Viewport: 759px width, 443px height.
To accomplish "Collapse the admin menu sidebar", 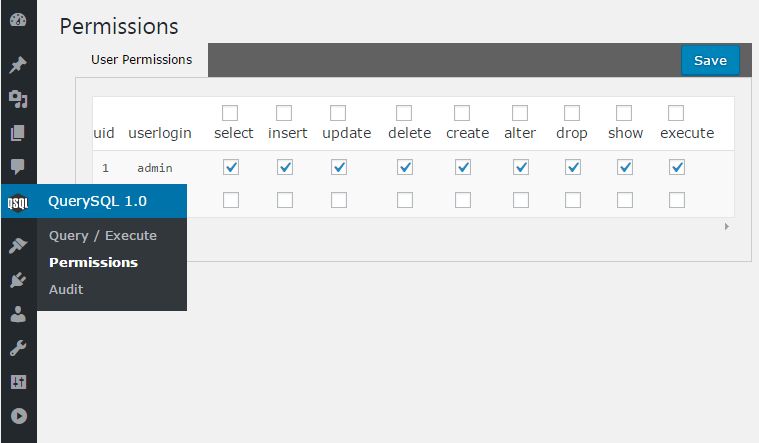I will [x=18, y=416].
